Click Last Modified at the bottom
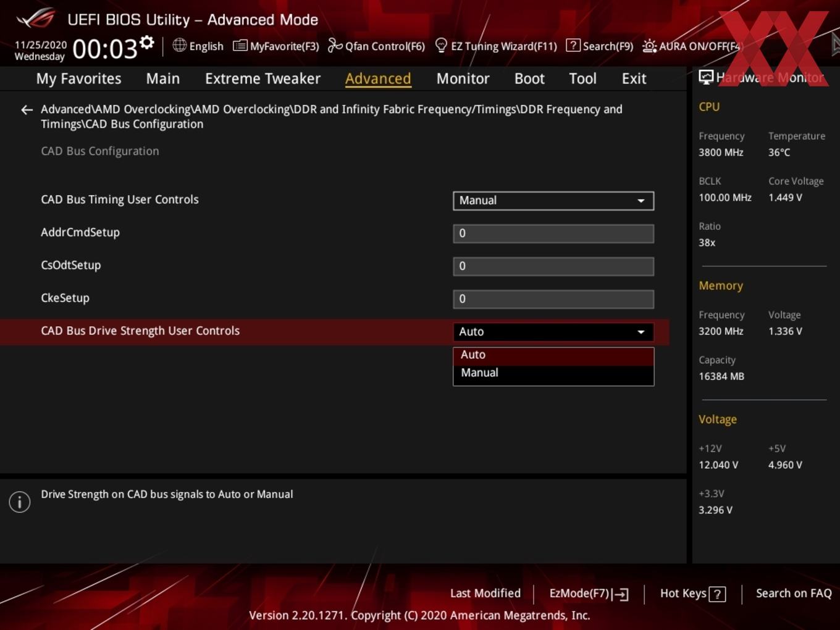The image size is (840, 630). 485,594
